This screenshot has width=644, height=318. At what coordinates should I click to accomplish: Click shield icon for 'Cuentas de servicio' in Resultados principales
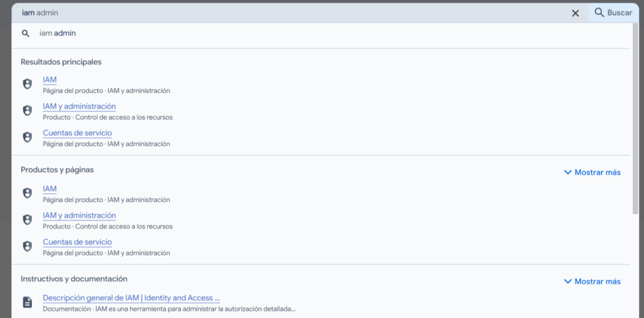coord(27,138)
